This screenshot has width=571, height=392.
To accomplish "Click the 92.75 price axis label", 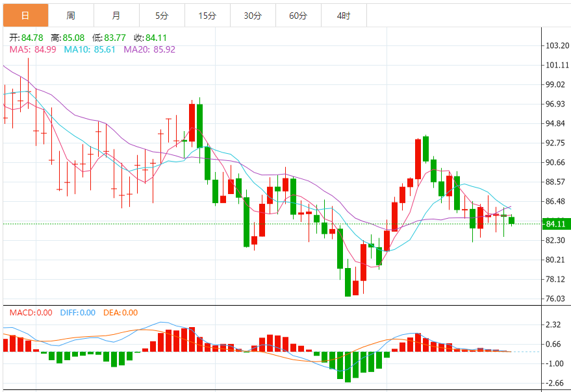I will point(555,143).
